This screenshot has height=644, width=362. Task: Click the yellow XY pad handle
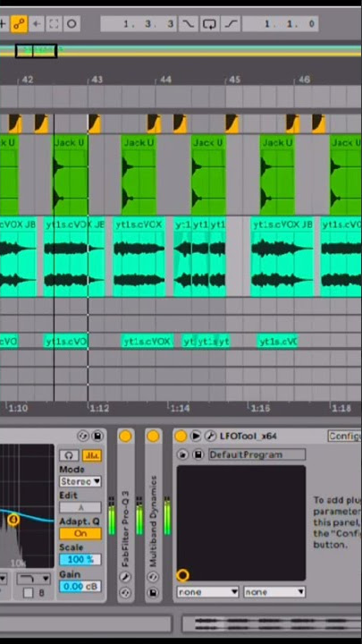[182, 575]
